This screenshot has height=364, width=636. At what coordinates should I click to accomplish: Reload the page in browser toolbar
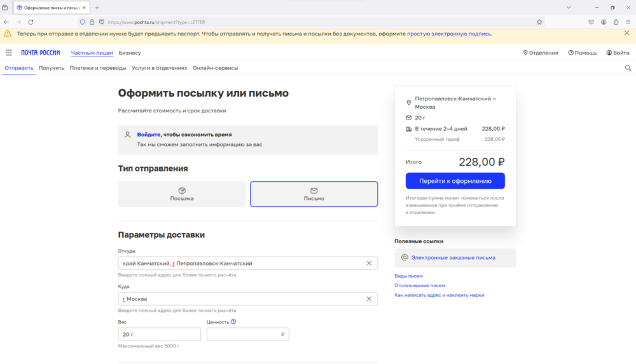pyautogui.click(x=31, y=22)
